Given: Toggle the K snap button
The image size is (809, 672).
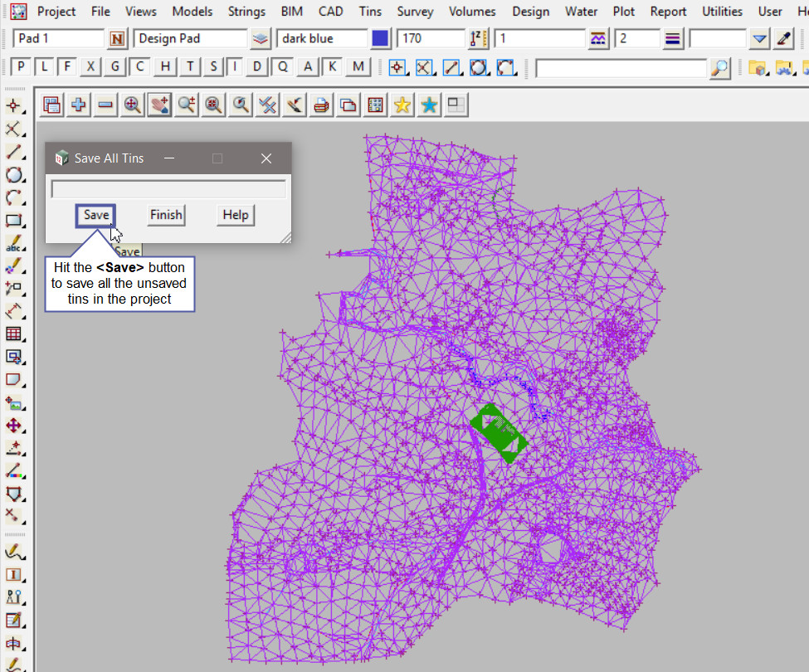Looking at the screenshot, I should click(x=333, y=67).
